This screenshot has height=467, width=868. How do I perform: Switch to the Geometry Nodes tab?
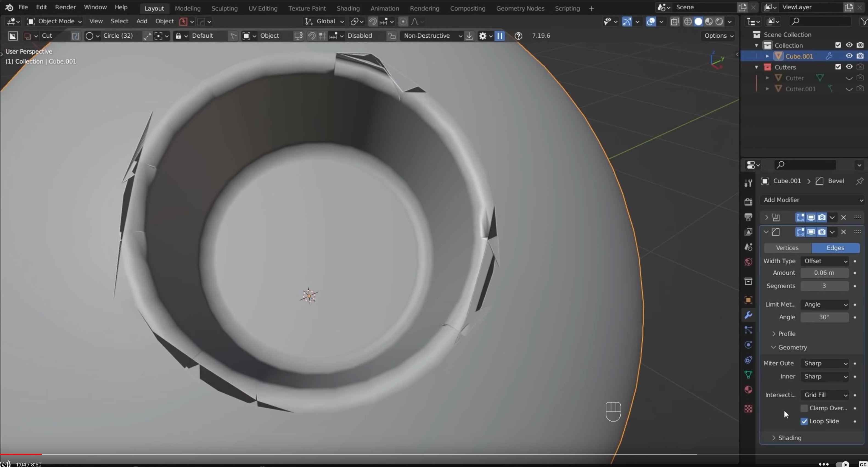(x=520, y=9)
